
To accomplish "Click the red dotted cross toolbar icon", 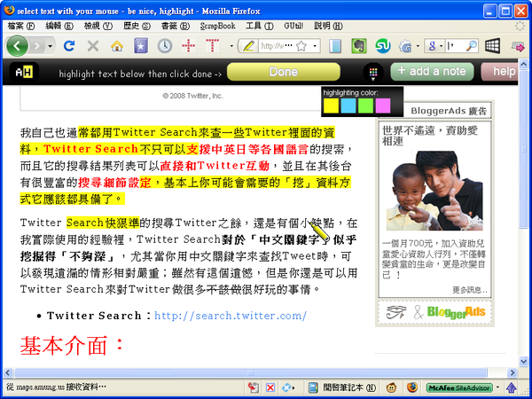I will coord(189,46).
